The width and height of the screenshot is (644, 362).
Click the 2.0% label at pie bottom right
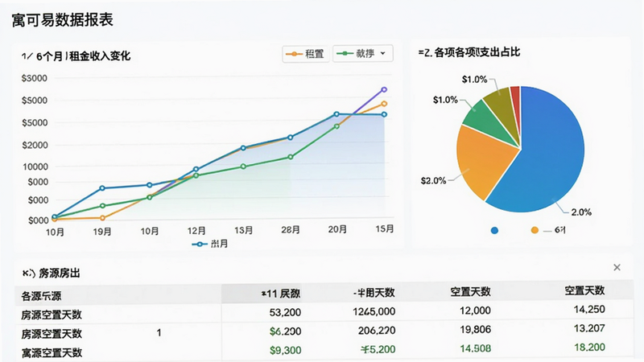pyautogui.click(x=581, y=212)
